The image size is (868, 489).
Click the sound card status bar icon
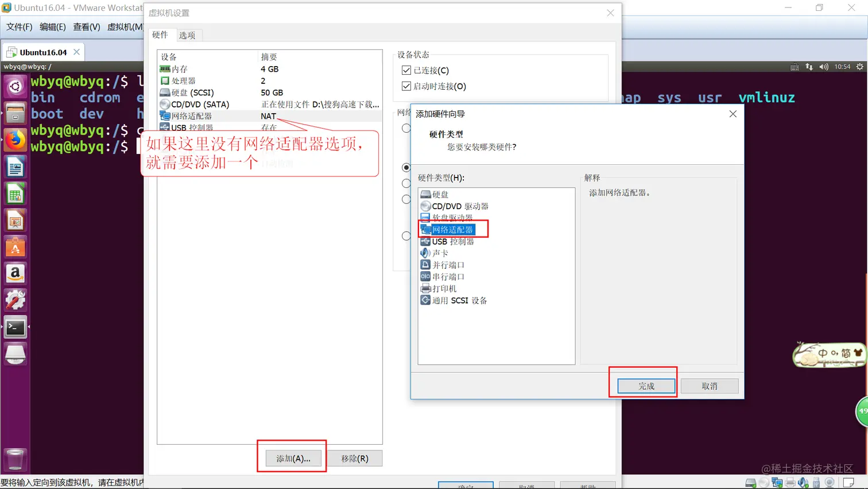(x=803, y=483)
